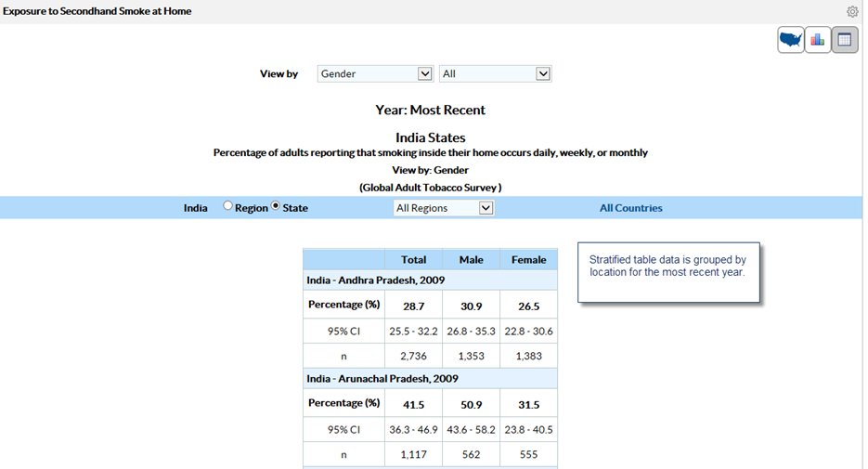
Task: Select the Region radio button
Action: 228,207
